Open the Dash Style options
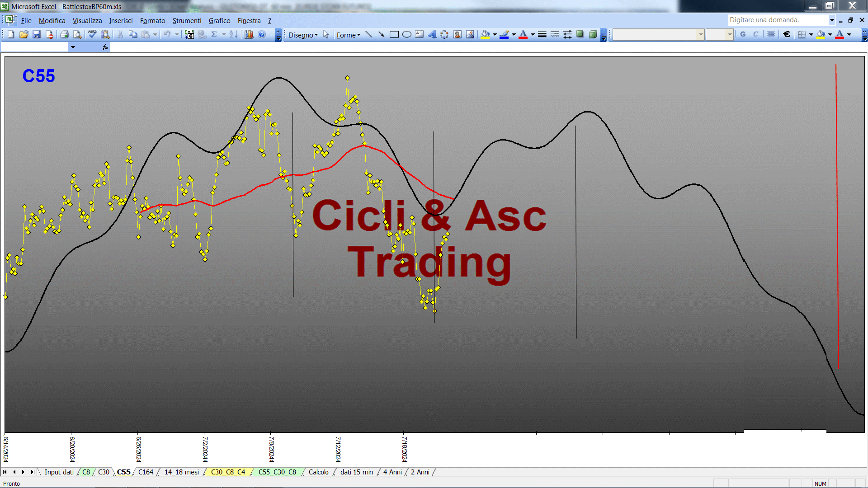The height and width of the screenshot is (488, 868). click(x=555, y=34)
